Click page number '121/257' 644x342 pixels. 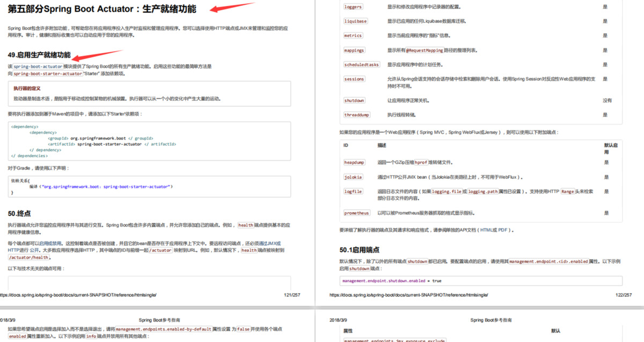click(x=292, y=295)
